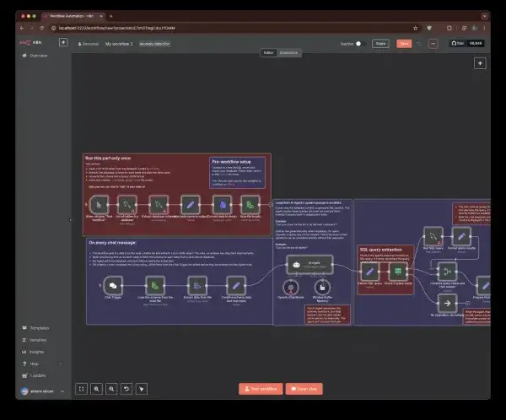This screenshot has height=420, width=506.
Task: Click the Test workflow button
Action: [260, 388]
